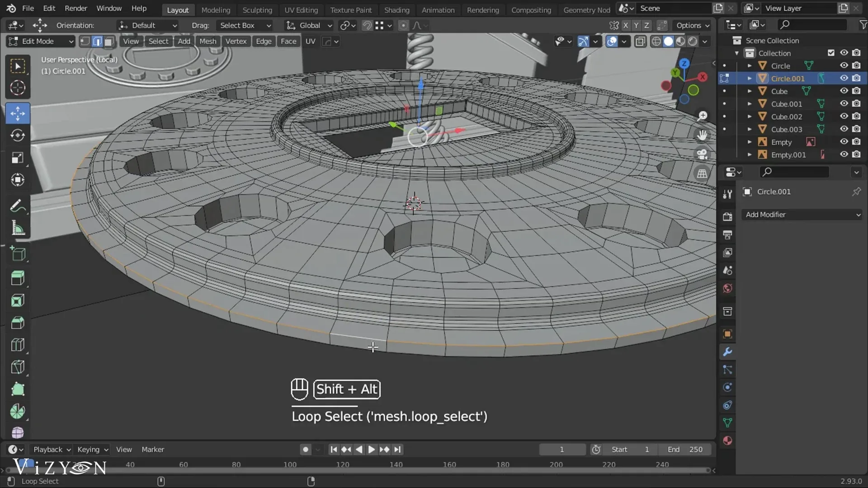This screenshot has height=488, width=868.
Task: Open Material Properties via the sphere icon
Action: (x=727, y=440)
